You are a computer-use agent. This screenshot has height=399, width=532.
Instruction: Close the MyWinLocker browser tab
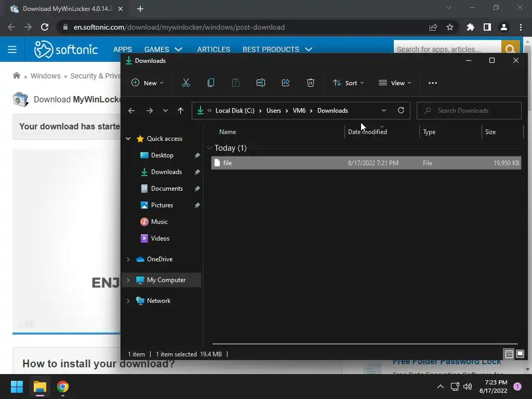click(x=121, y=9)
